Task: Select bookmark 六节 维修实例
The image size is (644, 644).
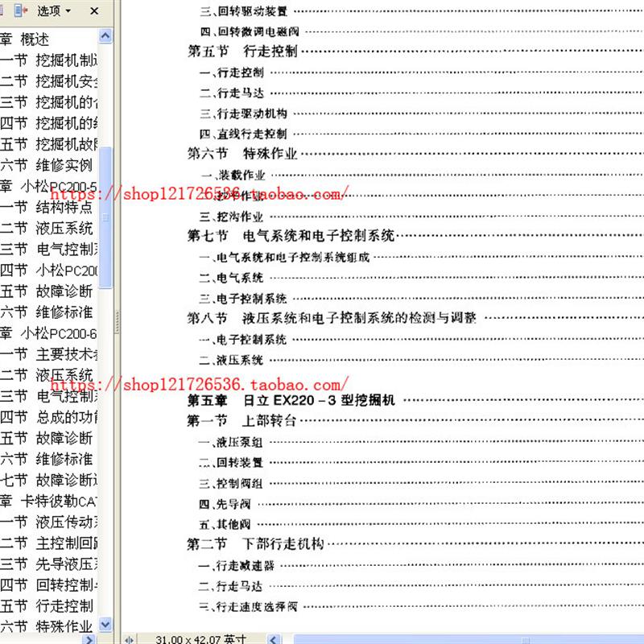Action: click(46, 165)
